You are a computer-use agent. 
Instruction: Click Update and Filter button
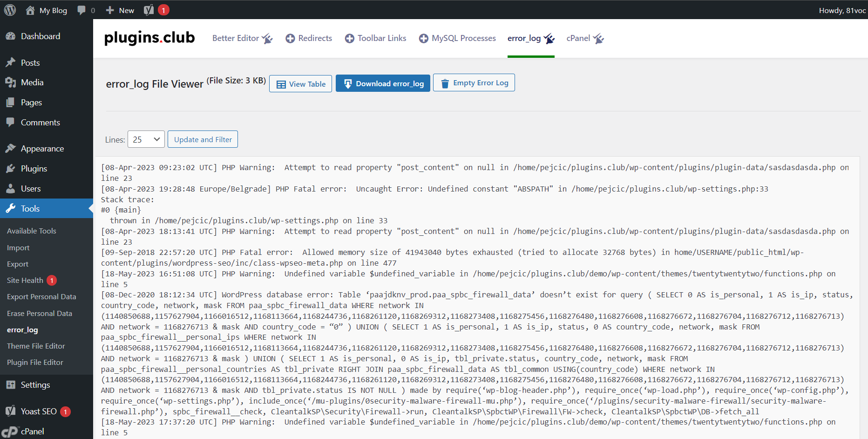[203, 139]
